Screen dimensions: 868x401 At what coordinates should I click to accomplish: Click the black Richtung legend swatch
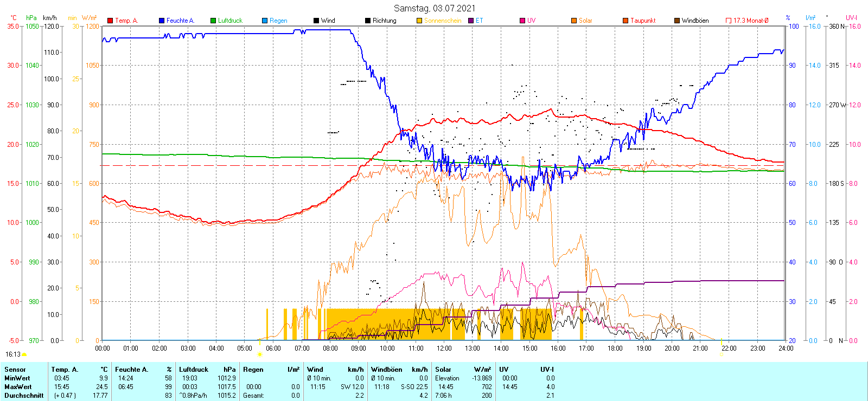[368, 21]
